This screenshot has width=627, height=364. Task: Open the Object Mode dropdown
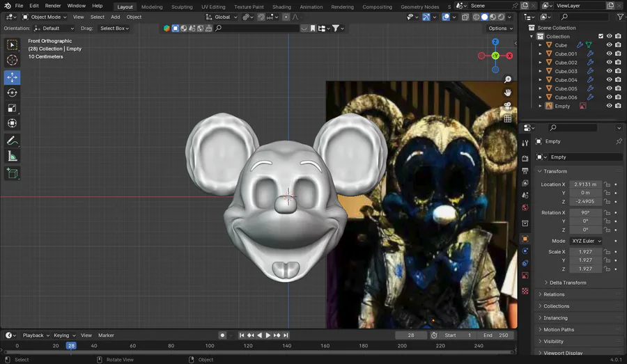point(45,17)
